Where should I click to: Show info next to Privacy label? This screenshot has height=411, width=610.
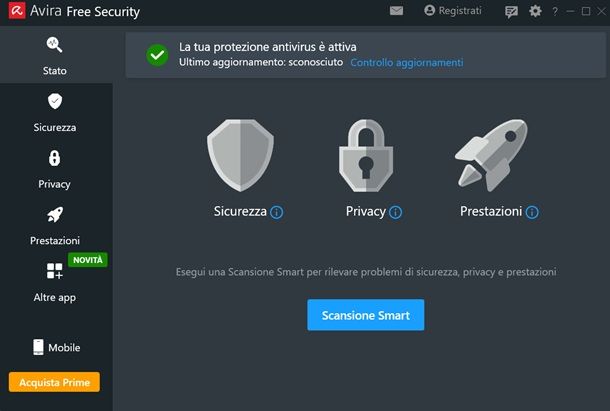point(396,212)
